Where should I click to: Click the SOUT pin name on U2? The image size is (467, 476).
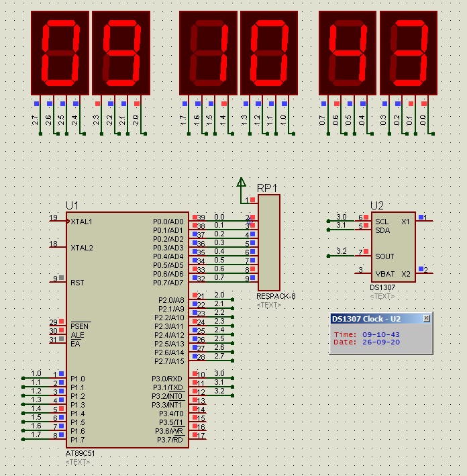coord(384,256)
